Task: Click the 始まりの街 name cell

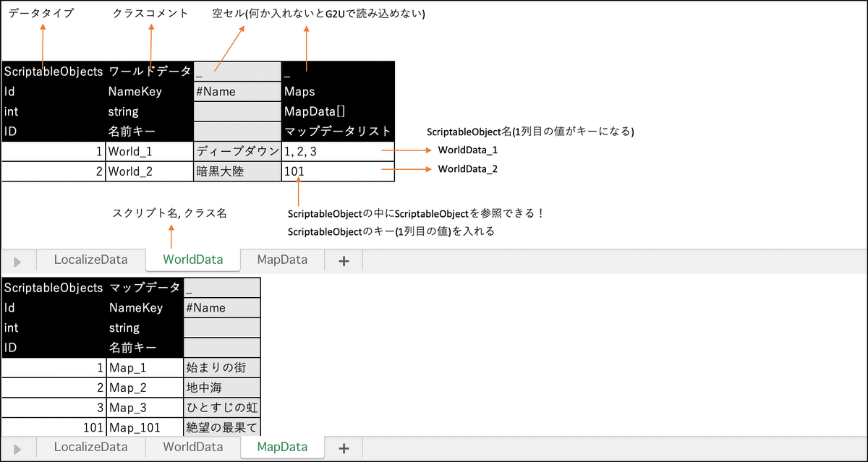Action: (x=222, y=368)
